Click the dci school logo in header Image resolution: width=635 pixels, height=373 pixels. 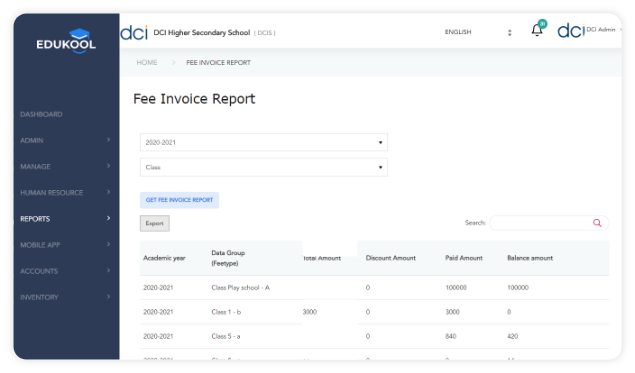[134, 33]
